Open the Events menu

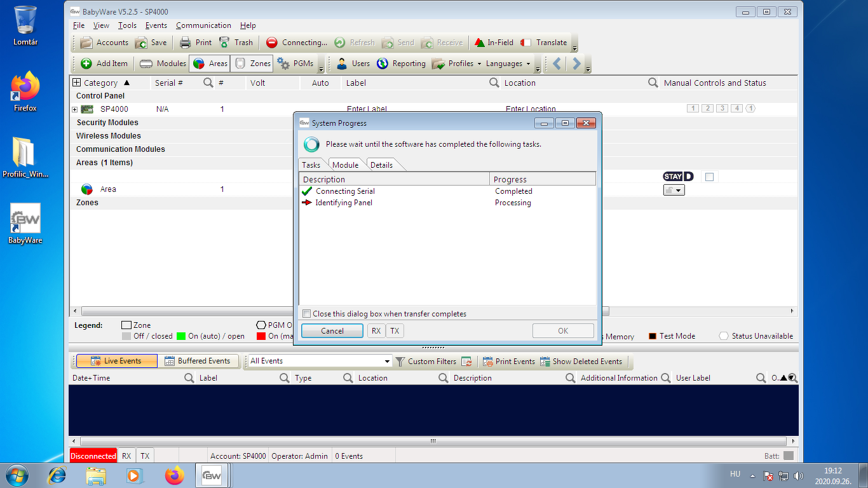[156, 25]
